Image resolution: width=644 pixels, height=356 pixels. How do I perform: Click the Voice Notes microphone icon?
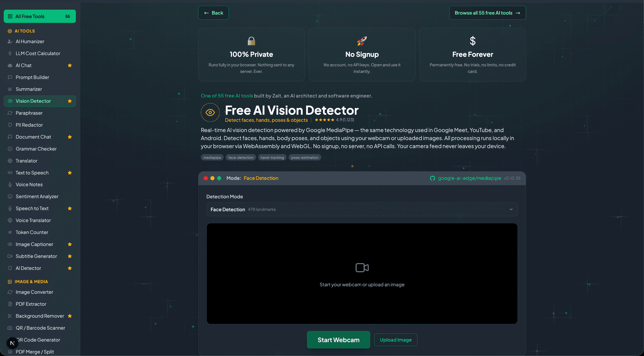coord(10,185)
